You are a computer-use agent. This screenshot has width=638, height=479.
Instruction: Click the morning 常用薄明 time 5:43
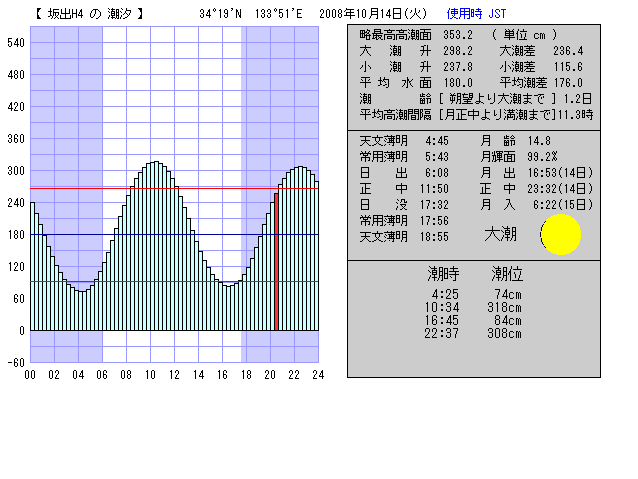tap(437, 157)
